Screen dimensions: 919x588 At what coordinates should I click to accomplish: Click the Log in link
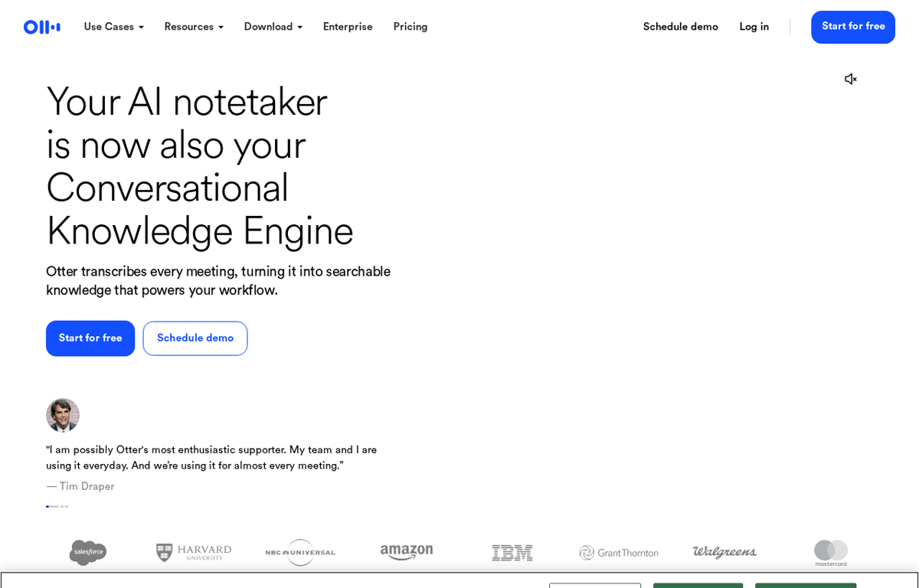754,27
